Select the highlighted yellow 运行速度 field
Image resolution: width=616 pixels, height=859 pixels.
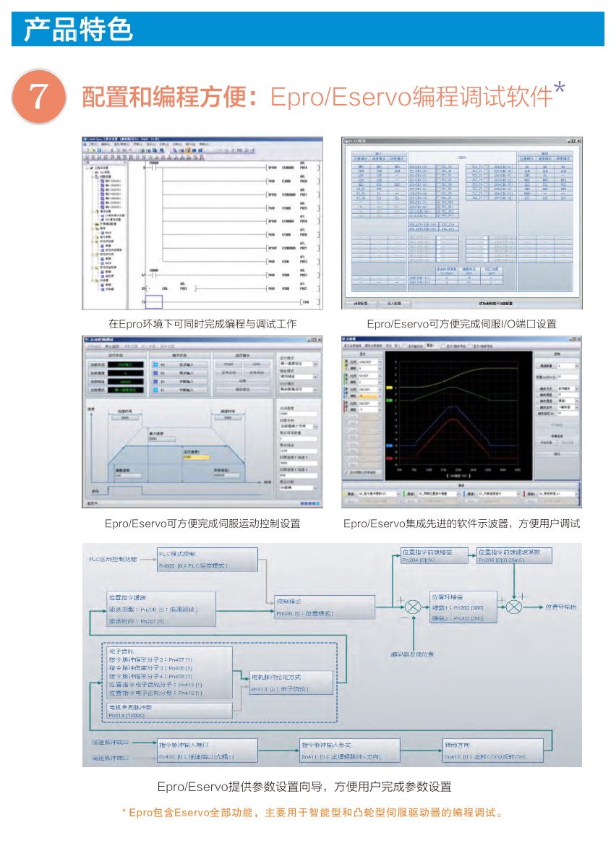click(x=197, y=458)
